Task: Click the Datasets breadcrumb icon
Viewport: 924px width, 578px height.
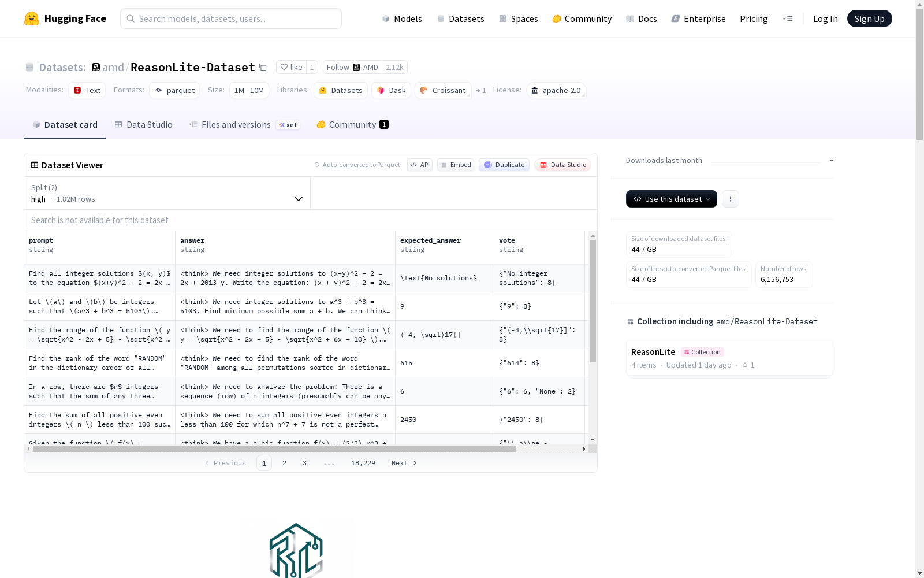Action: (x=29, y=67)
